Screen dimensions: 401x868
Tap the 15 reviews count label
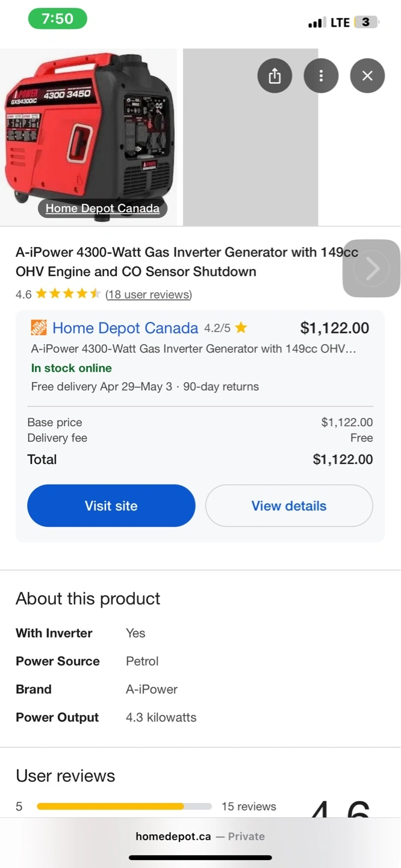(249, 807)
